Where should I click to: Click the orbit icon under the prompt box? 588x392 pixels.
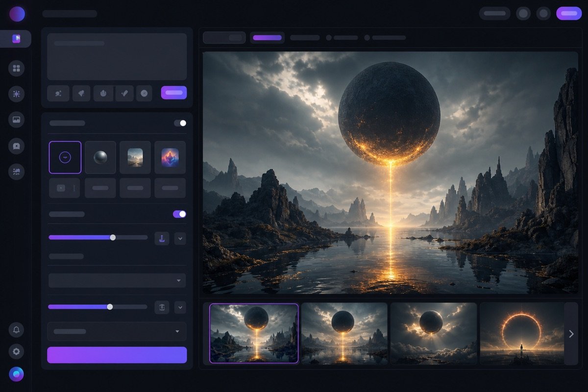click(x=58, y=93)
